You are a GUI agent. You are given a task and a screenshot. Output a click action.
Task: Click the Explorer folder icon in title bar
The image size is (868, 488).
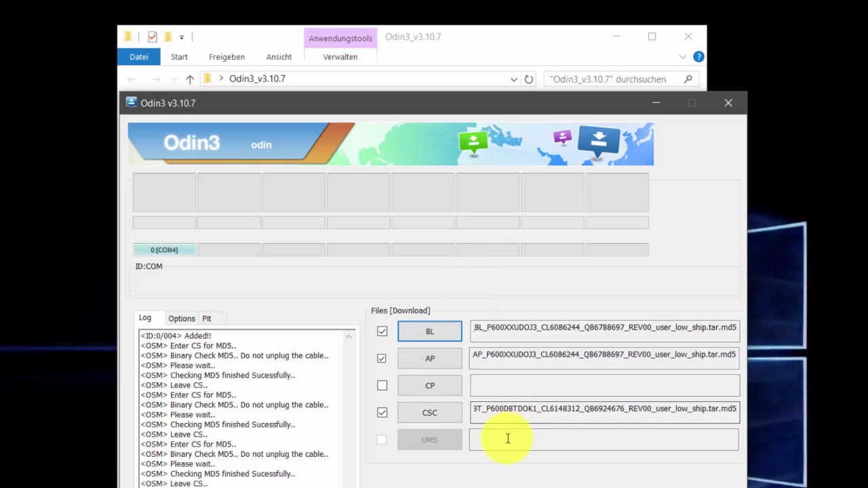[x=127, y=37]
